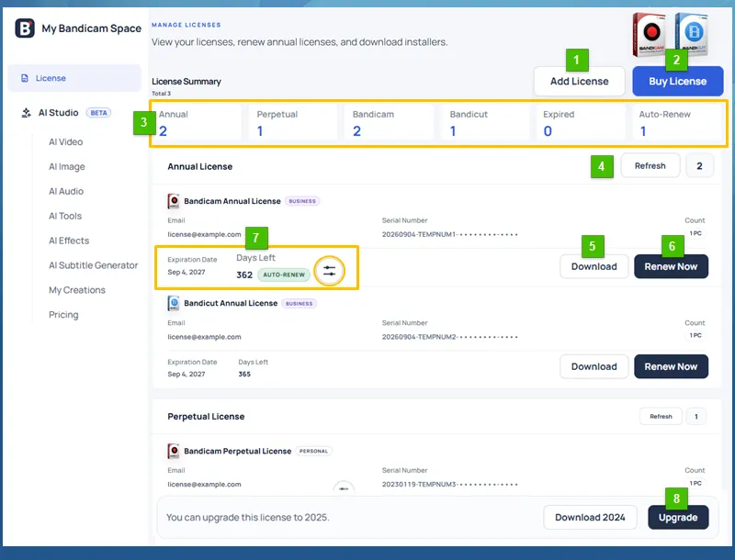This screenshot has height=560, width=735.
Task: Go to AI Tools
Action: pos(65,216)
